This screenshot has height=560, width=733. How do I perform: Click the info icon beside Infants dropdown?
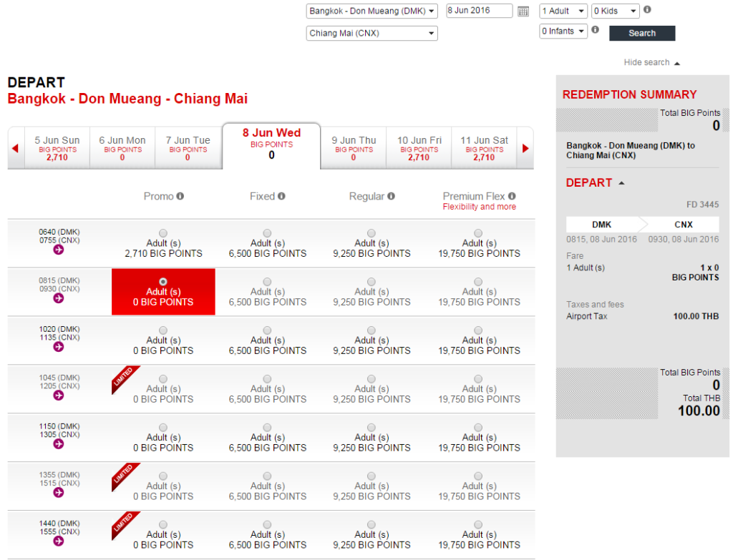(x=595, y=29)
